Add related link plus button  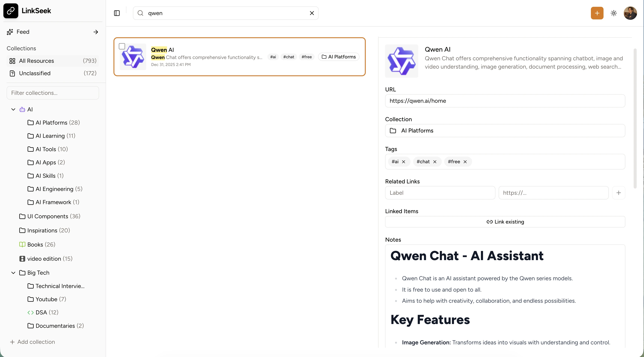[x=619, y=193]
